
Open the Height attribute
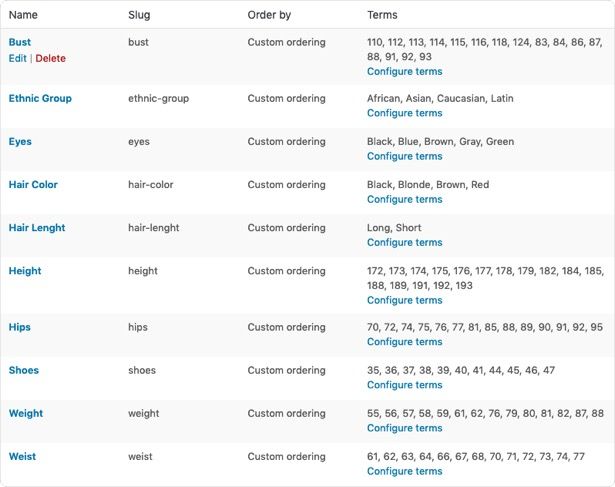[x=25, y=271]
